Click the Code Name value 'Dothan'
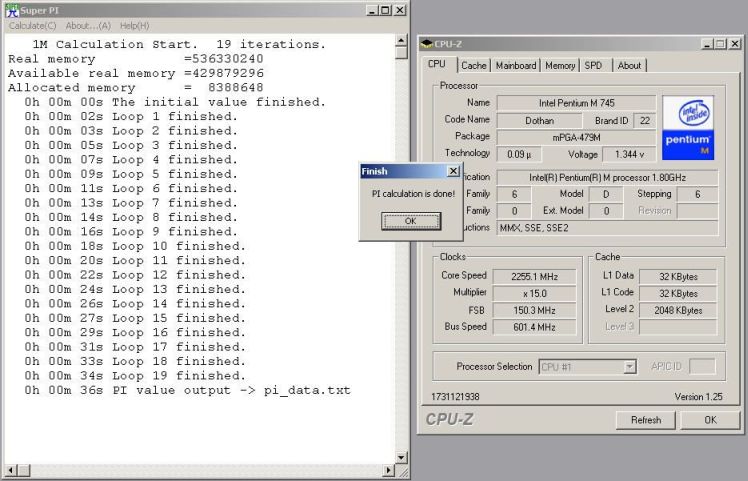Viewport: 748px width, 481px height. coord(540,121)
